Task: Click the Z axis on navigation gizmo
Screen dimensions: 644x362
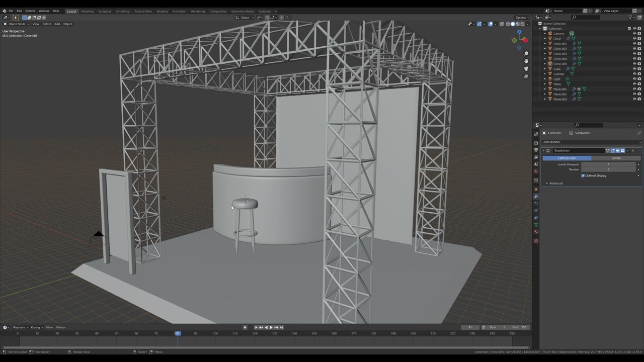Action: (x=519, y=32)
